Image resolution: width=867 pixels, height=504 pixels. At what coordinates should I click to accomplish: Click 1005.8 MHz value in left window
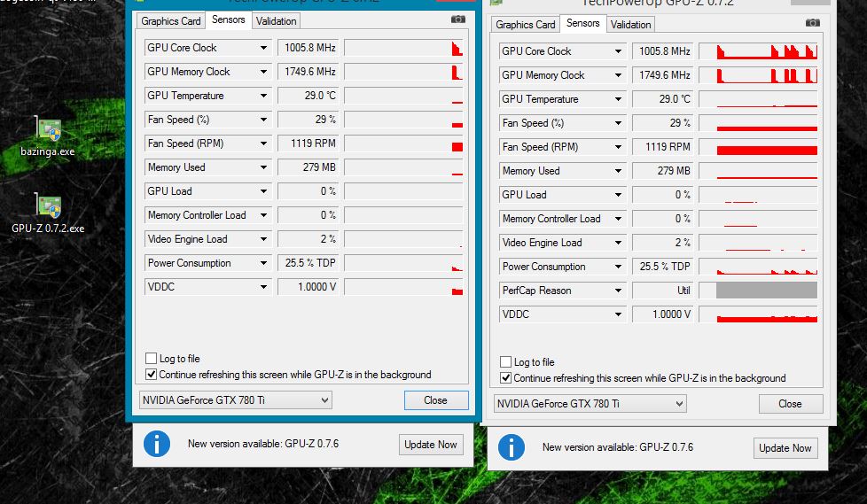(308, 48)
